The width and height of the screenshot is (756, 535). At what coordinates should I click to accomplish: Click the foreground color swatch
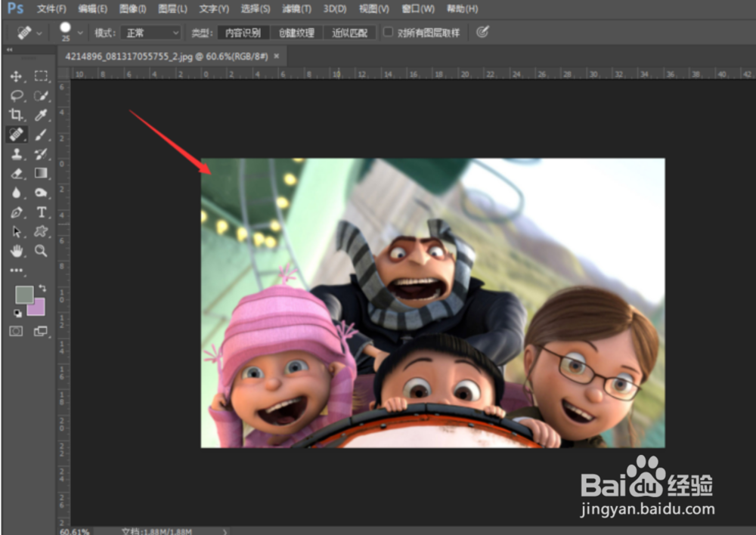[x=24, y=295]
